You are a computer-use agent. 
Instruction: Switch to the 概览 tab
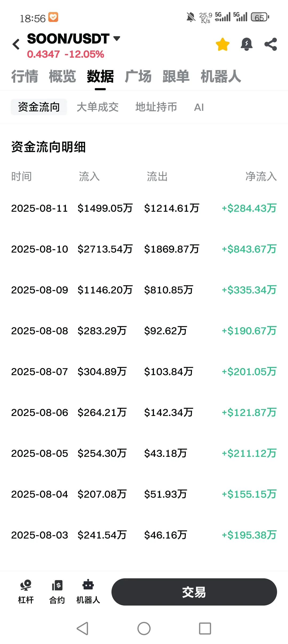tap(62, 76)
